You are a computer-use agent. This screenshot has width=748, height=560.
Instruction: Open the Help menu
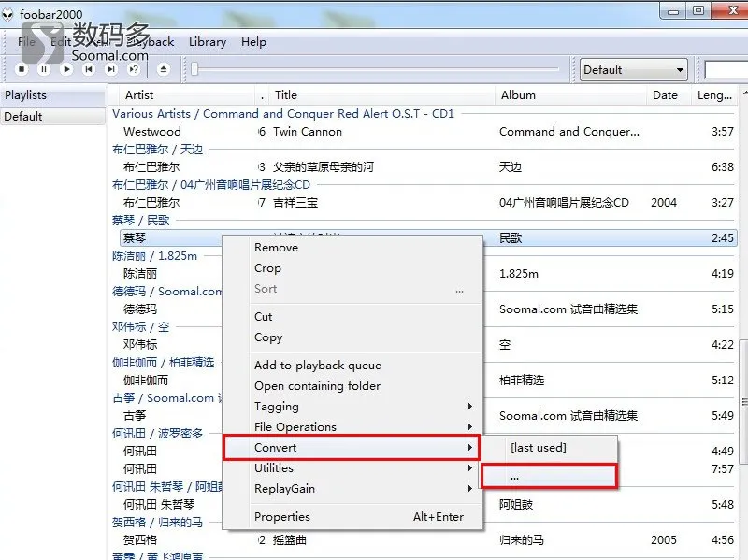coord(253,42)
